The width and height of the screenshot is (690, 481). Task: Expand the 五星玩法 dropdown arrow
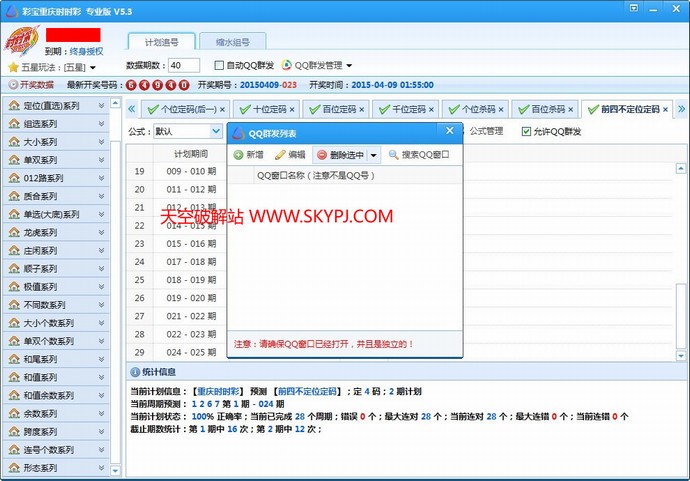pyautogui.click(x=93, y=67)
